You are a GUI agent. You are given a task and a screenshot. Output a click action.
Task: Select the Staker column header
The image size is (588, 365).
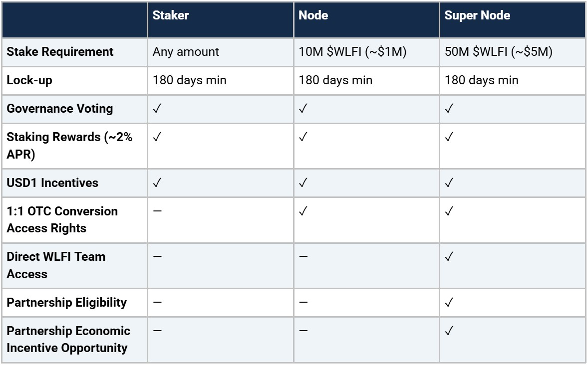(x=171, y=15)
